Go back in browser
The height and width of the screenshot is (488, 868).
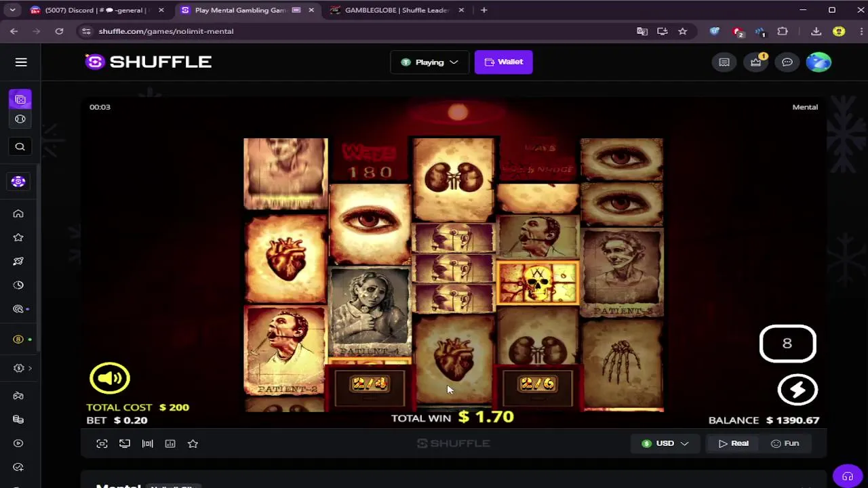point(14,31)
